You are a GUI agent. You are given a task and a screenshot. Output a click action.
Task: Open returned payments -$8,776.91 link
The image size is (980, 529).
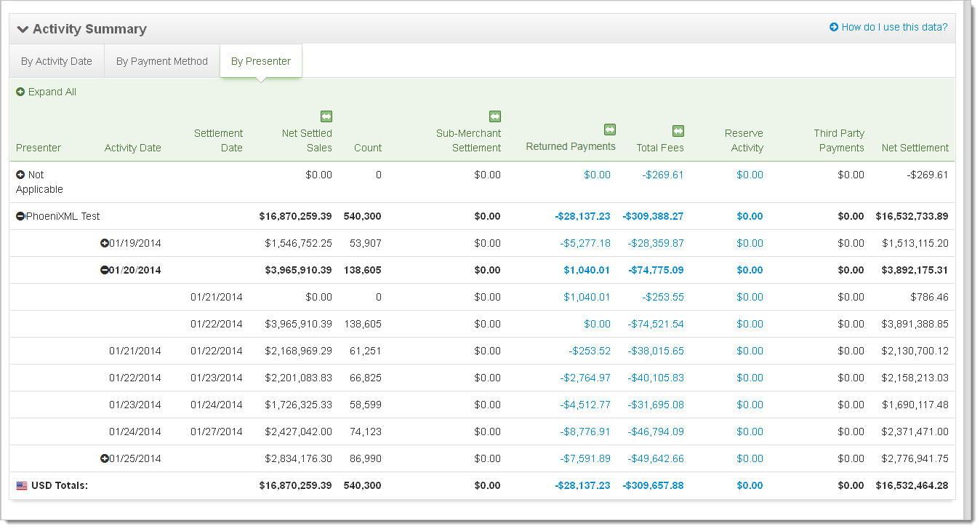click(x=585, y=431)
